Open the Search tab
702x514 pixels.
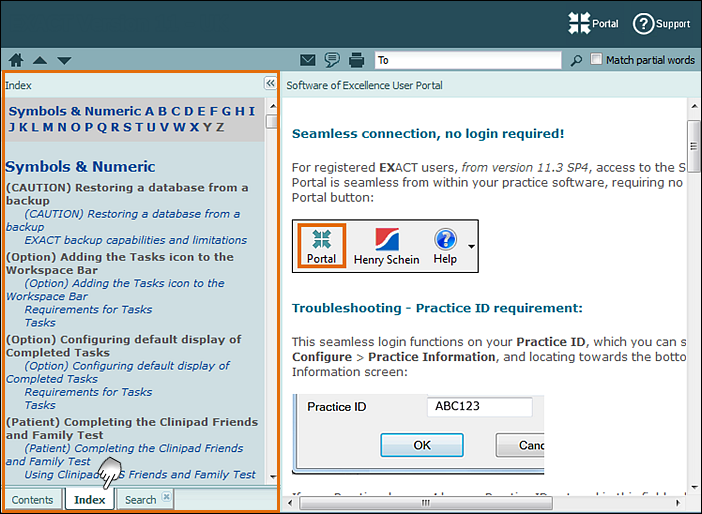141,500
